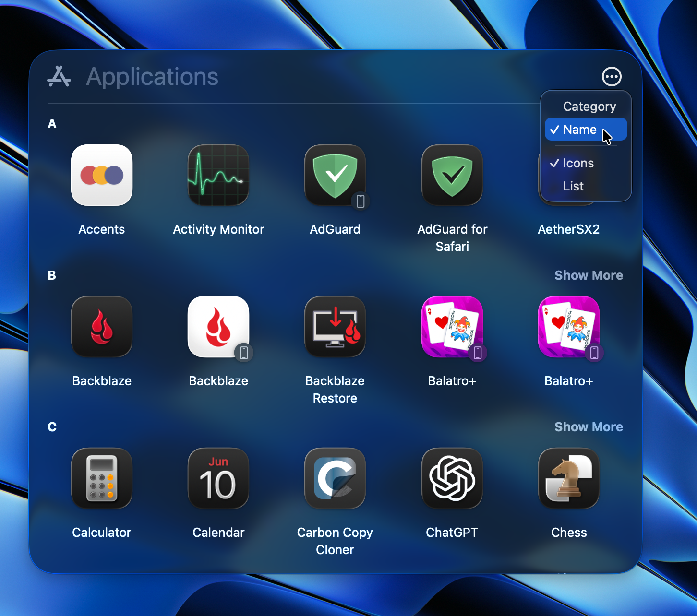Image resolution: width=697 pixels, height=616 pixels.
Task: Open the Backblaze Restore app icon
Action: (335, 327)
